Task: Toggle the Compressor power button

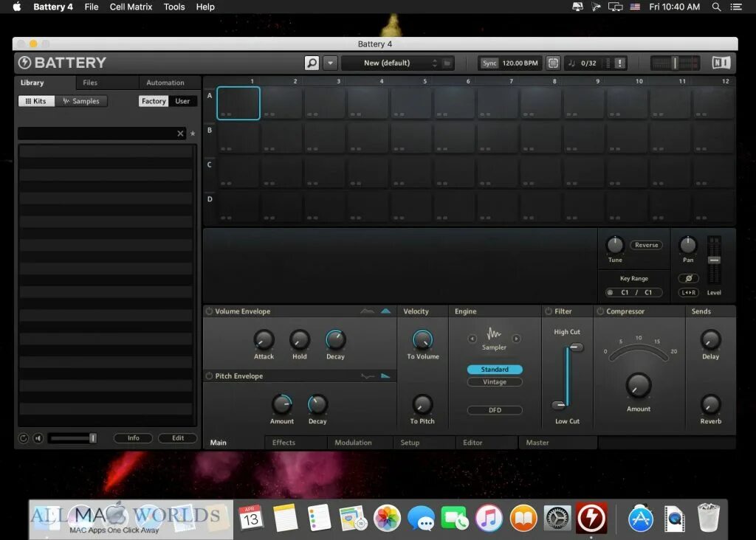Action: pos(600,311)
